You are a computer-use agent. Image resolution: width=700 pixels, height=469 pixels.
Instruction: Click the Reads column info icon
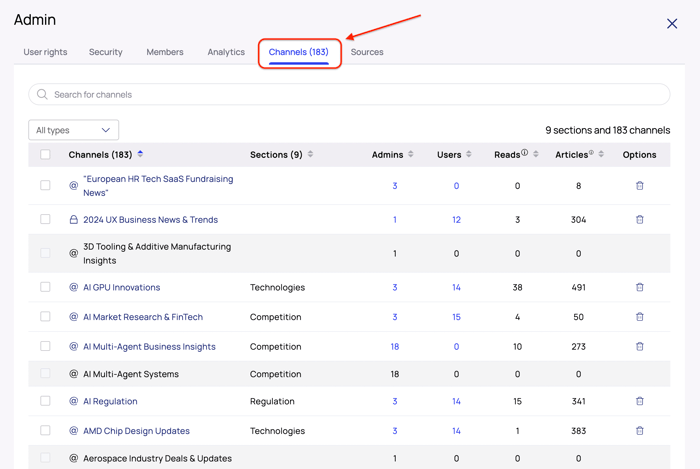[525, 153]
